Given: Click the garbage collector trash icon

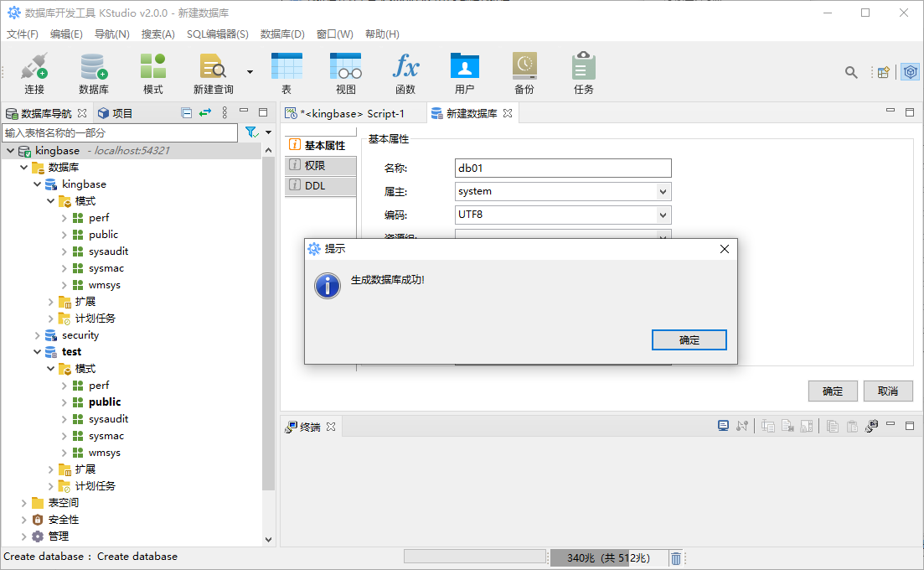Looking at the screenshot, I should click(676, 558).
